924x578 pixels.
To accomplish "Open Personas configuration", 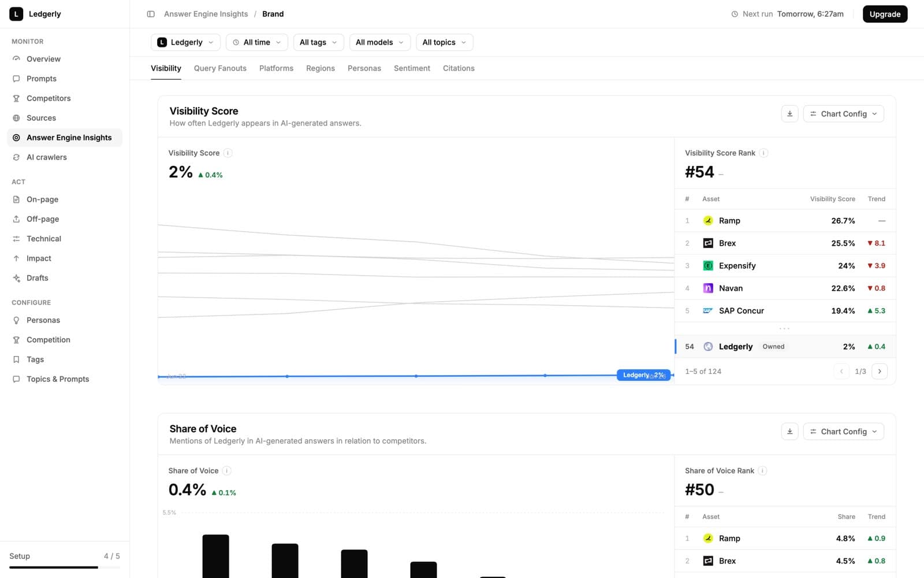I will [64, 320].
